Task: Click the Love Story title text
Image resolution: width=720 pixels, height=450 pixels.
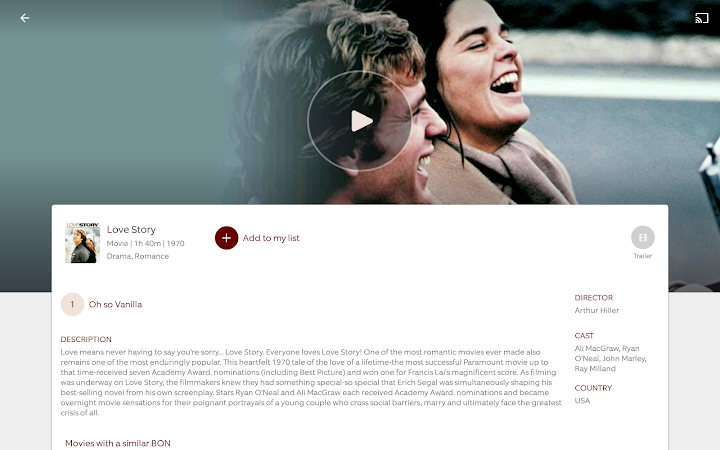Action: 131,229
